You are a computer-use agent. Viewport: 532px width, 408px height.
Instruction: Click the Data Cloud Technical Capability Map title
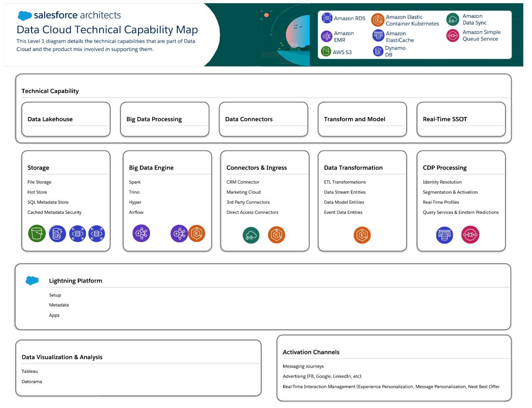point(107,30)
